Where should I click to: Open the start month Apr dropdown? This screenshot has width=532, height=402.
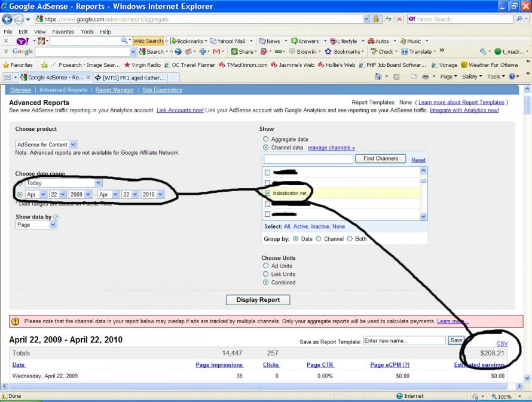point(36,195)
